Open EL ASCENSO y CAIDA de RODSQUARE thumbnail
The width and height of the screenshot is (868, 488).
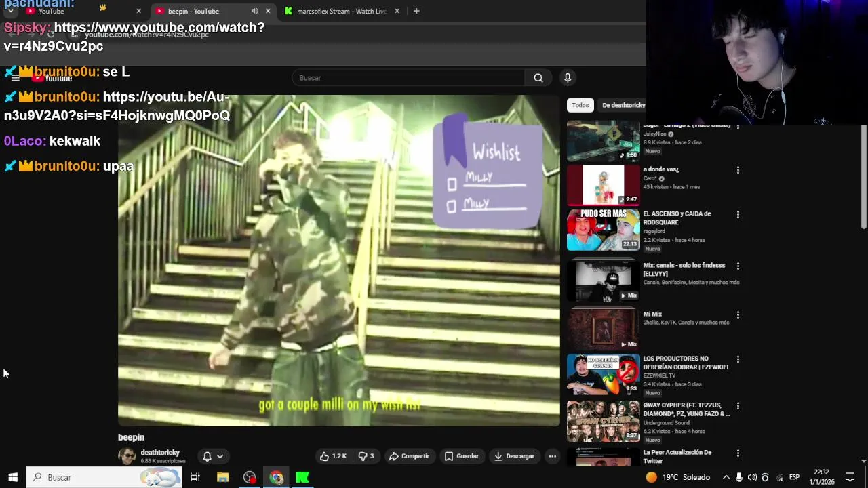tap(603, 230)
